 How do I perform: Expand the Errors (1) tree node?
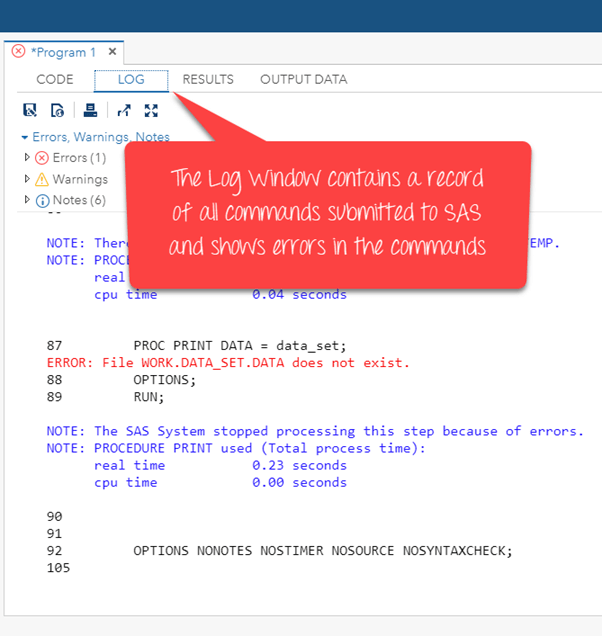27,158
